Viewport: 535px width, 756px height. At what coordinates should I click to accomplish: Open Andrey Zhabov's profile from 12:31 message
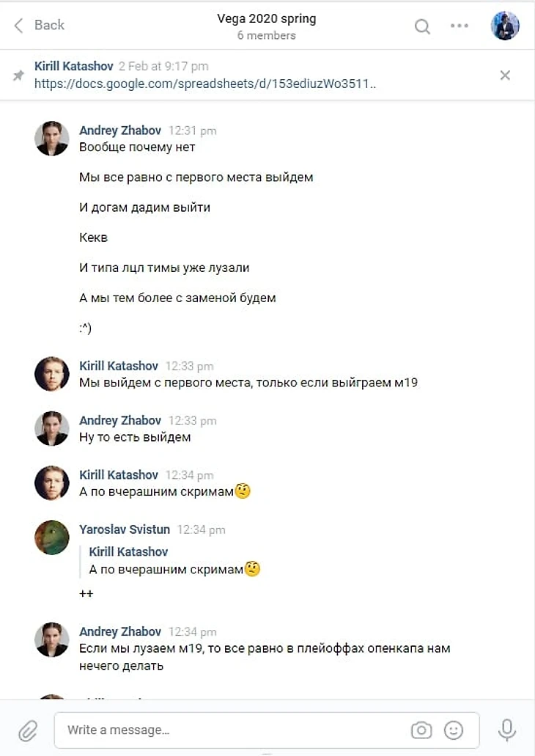pos(120,131)
